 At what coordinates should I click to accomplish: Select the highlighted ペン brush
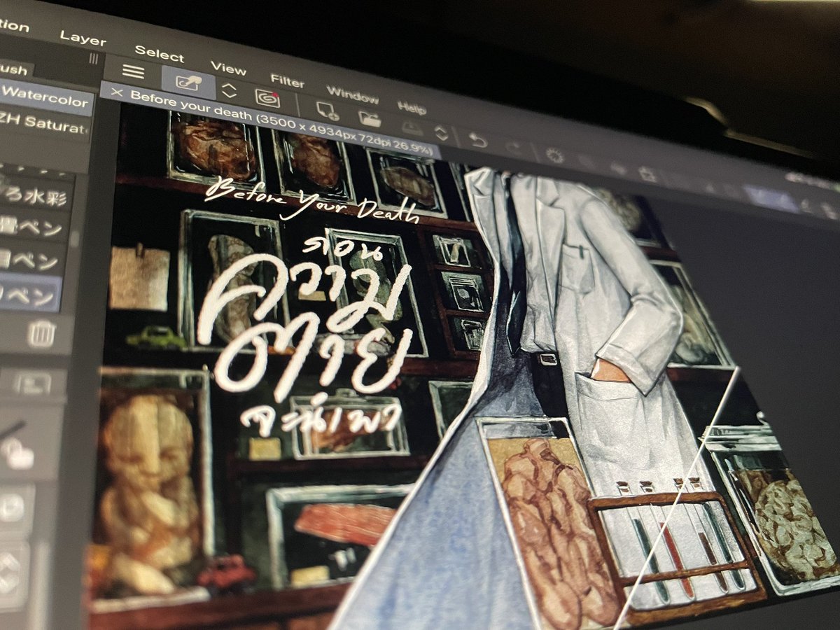(31, 293)
